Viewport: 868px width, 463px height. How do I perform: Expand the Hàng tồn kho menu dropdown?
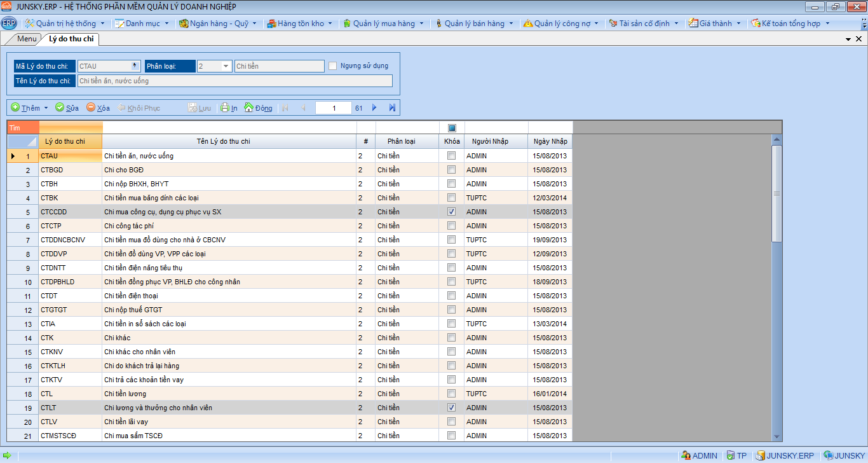click(x=331, y=24)
